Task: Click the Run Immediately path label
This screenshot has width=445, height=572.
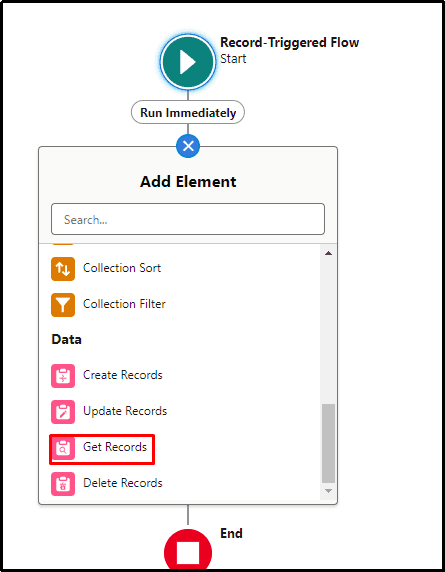Action: coord(188,112)
